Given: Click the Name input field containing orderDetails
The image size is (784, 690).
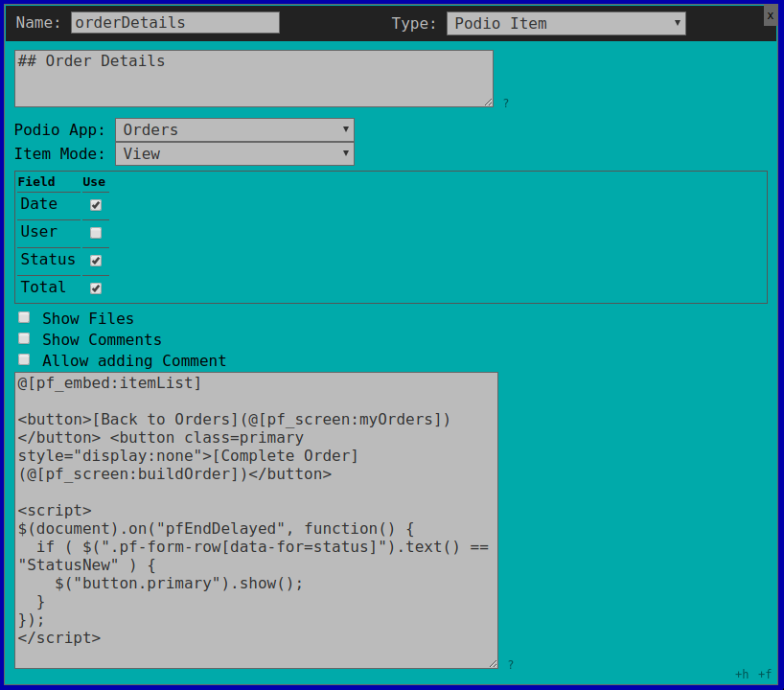Looking at the screenshot, I should [175, 23].
